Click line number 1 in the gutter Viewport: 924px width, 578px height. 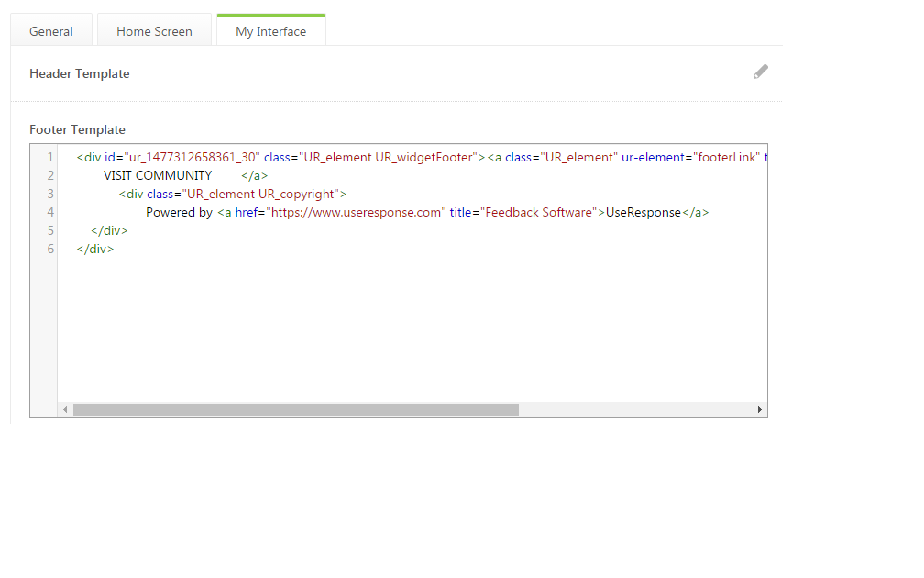pyautogui.click(x=50, y=157)
